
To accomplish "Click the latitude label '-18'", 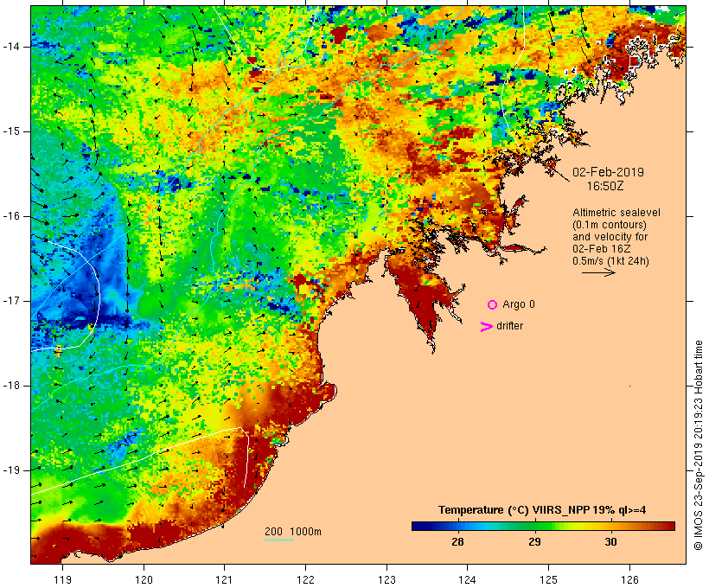I will (11, 386).
